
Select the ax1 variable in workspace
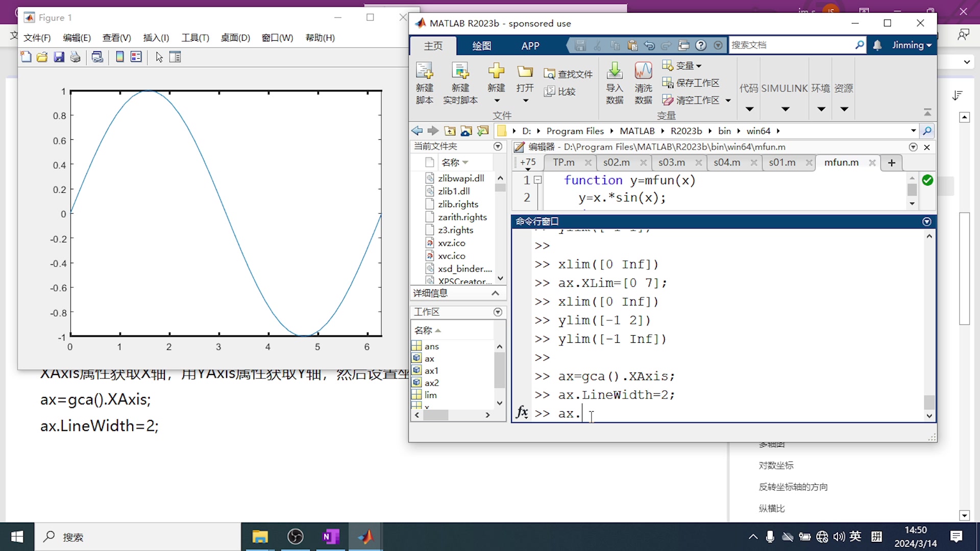coord(431,371)
